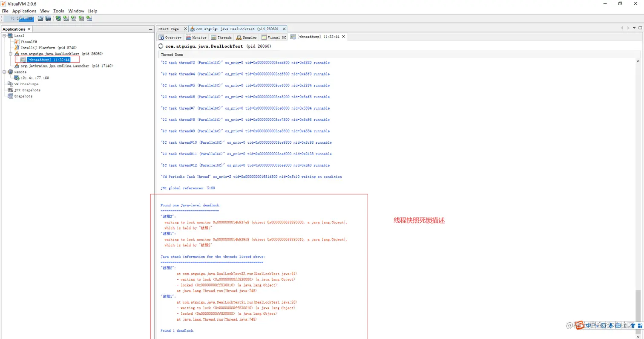Click the first green-plus Add JMX Connection icon
The image size is (644, 339).
tap(58, 18)
